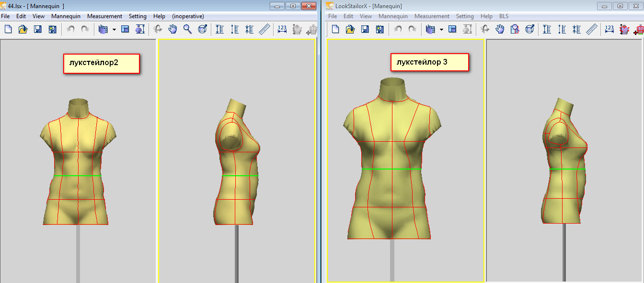Screen dimensions: 644x283
Task: Click Save floppy icon in LookStailorX window
Action: [x=365, y=29]
